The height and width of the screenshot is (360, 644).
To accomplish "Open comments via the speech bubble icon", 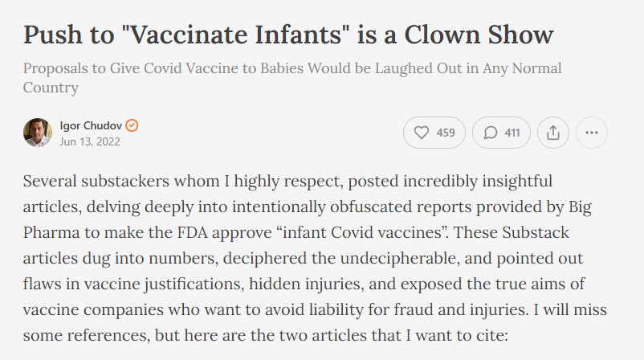I will coord(491,133).
